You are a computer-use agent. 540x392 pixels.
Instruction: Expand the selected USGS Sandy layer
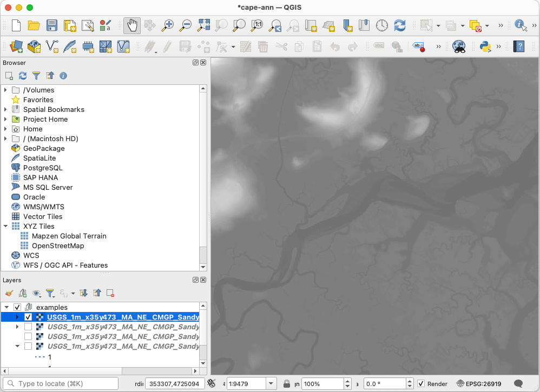point(17,317)
